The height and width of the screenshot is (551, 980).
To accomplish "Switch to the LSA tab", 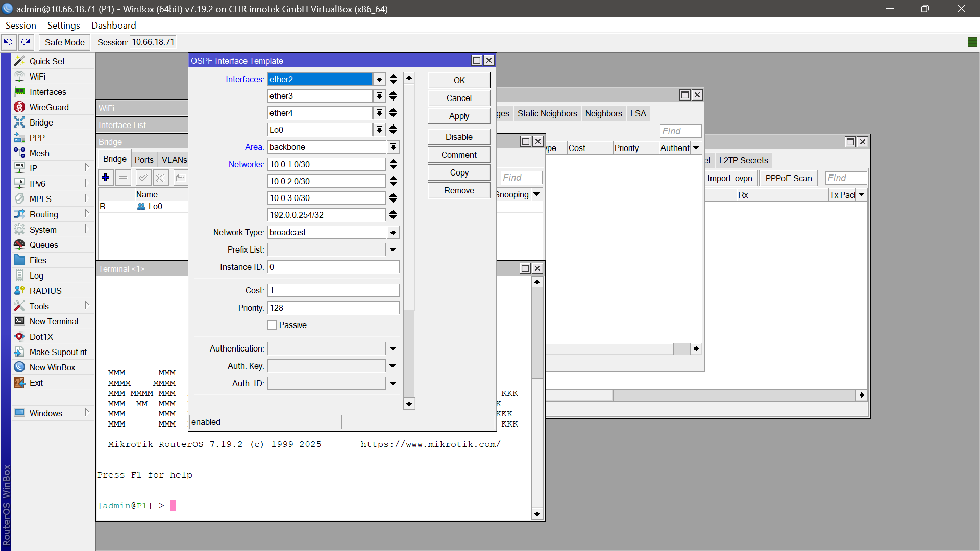I will click(x=638, y=113).
